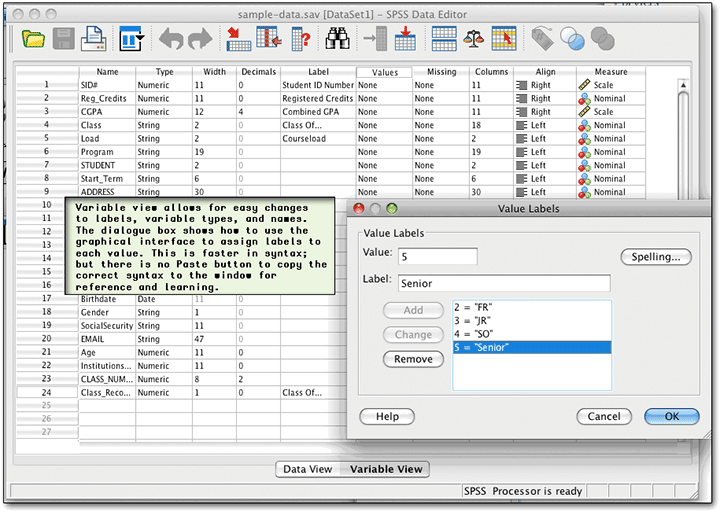Select the Date type cell for Birthdate

click(164, 299)
